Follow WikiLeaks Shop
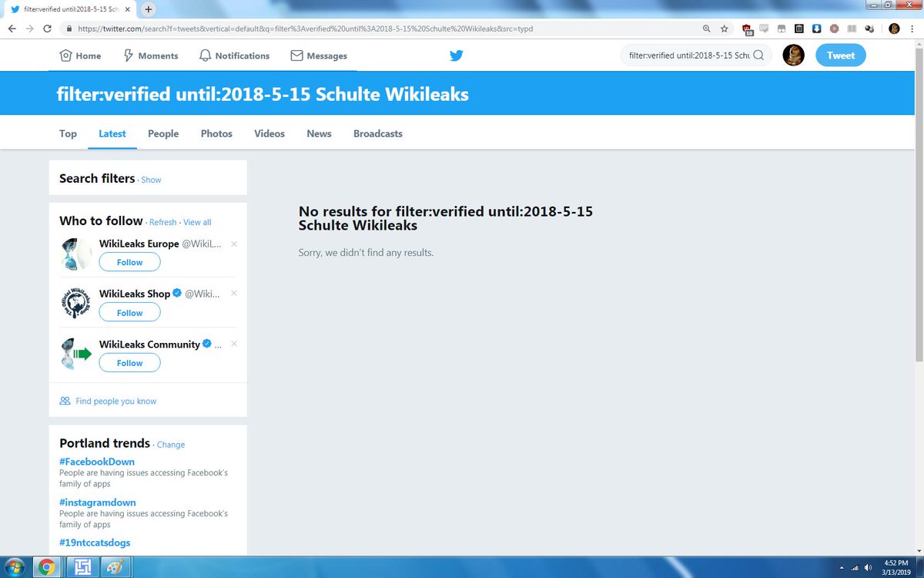 [x=129, y=312]
